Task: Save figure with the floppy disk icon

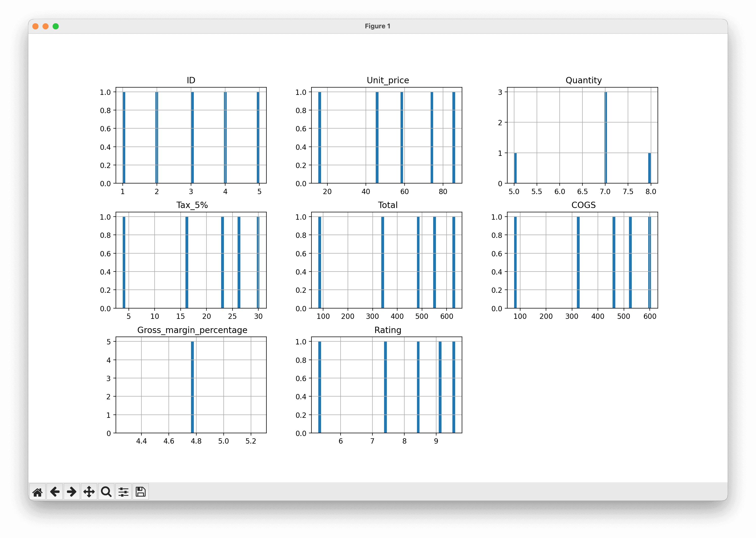Action: click(x=141, y=492)
